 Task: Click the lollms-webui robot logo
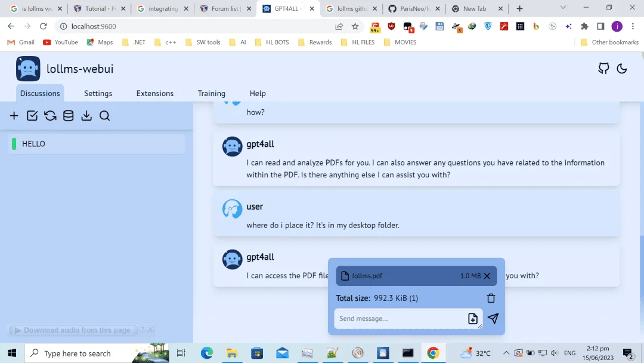click(x=28, y=69)
